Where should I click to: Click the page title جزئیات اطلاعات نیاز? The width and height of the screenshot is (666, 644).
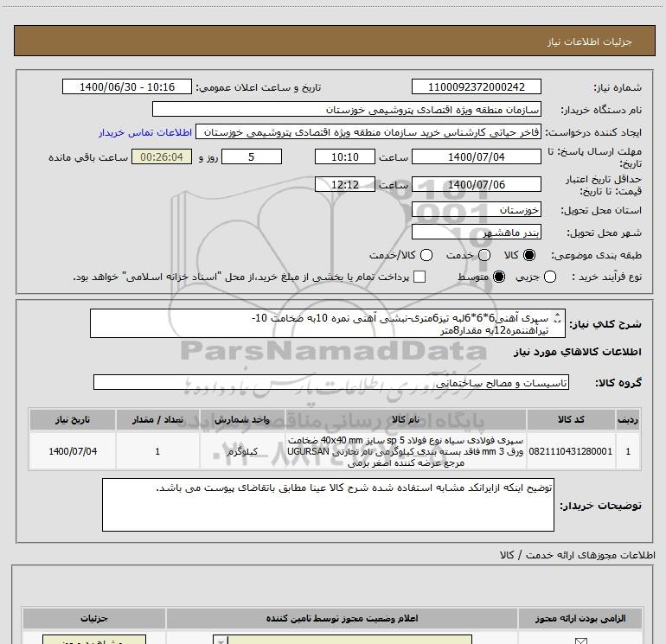click(x=590, y=41)
